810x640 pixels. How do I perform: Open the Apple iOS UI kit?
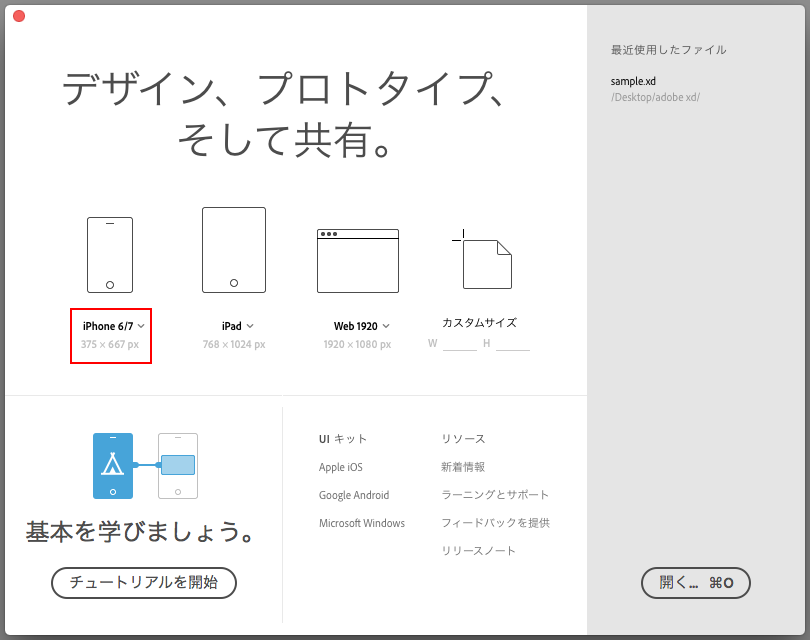(341, 467)
